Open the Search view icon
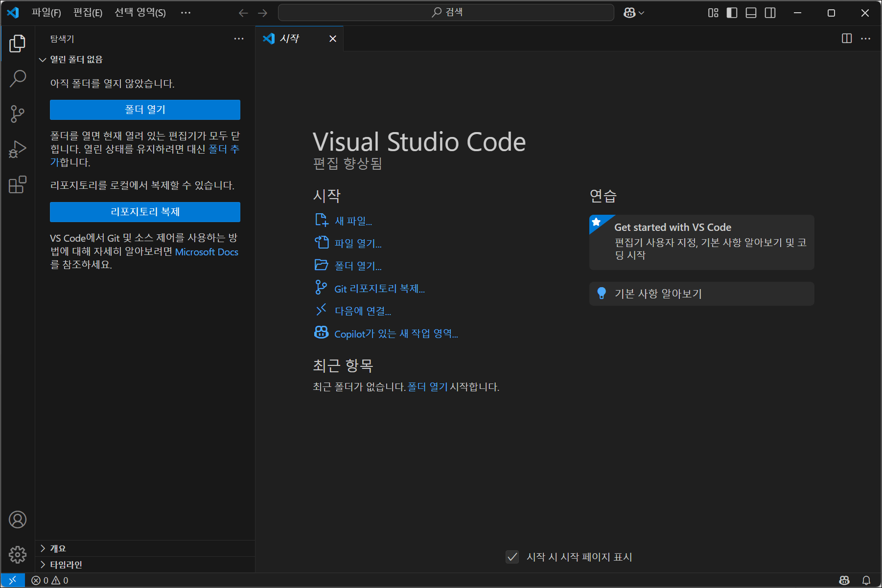Viewport: 882px width, 588px height. [x=18, y=78]
